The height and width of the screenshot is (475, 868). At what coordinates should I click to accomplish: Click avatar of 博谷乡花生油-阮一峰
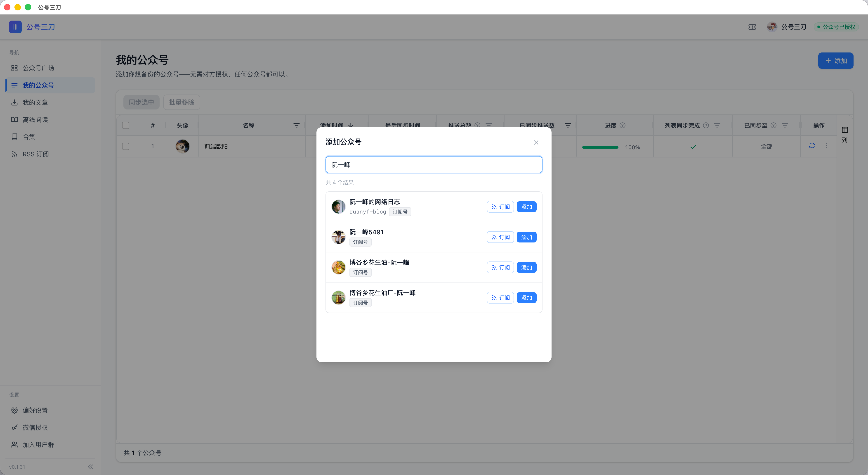(x=338, y=267)
